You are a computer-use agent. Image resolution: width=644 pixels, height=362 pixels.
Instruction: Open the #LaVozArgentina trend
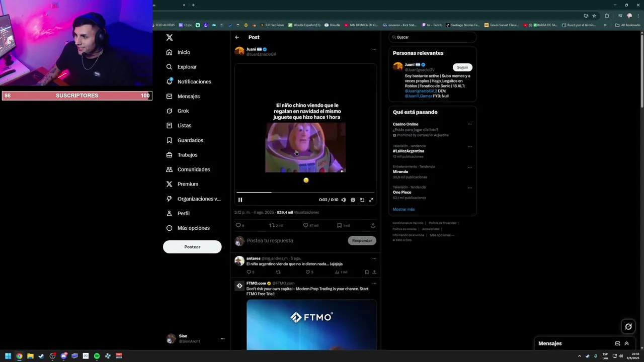point(409,151)
